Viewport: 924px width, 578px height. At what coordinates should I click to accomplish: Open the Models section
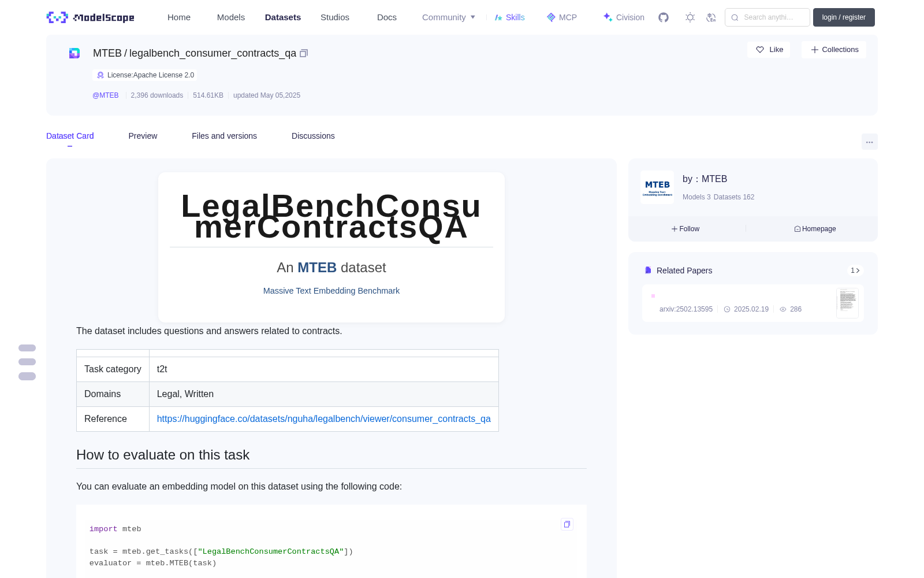click(x=231, y=17)
